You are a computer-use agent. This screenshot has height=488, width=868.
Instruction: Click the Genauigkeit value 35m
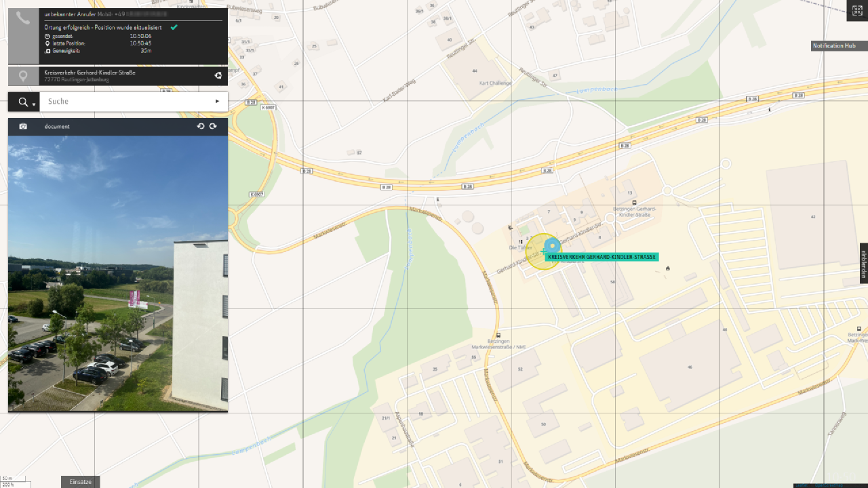click(x=146, y=51)
